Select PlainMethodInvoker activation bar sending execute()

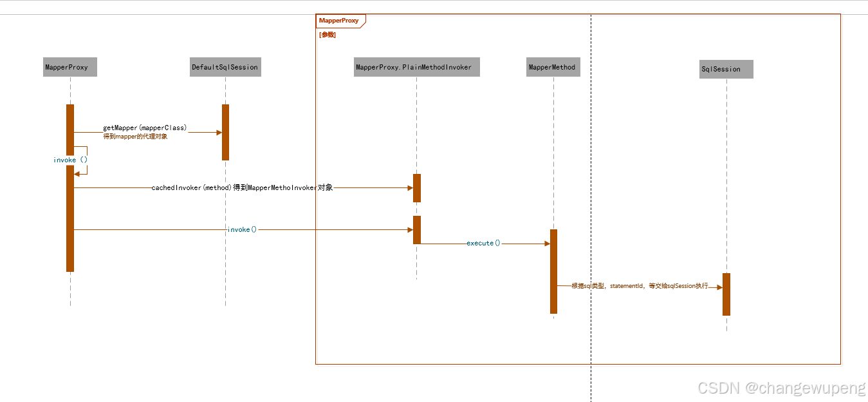click(417, 230)
